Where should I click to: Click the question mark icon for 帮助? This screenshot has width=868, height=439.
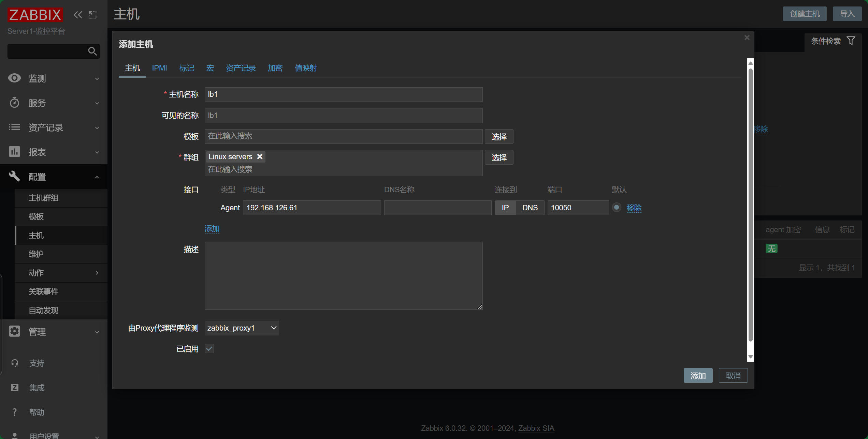(15, 412)
